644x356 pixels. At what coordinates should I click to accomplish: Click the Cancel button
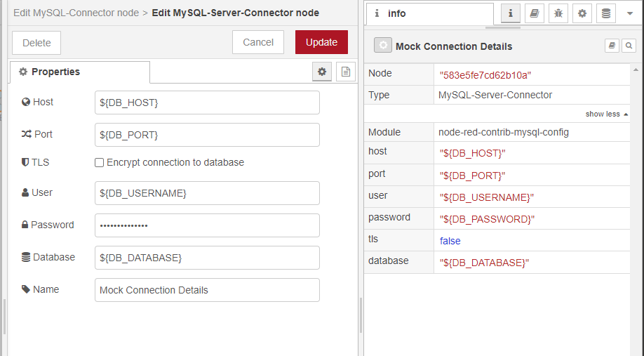coord(258,42)
